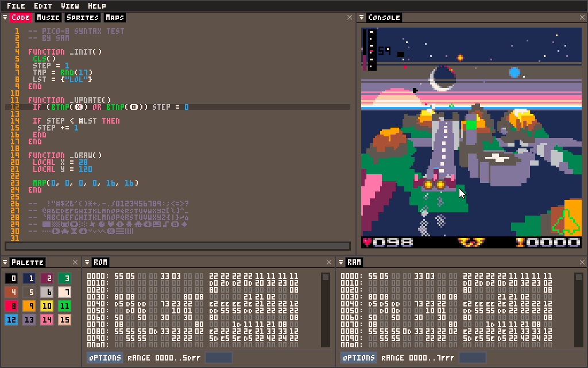Click the "-- PICO-8 SYNTAX TEST" comment line

click(76, 31)
